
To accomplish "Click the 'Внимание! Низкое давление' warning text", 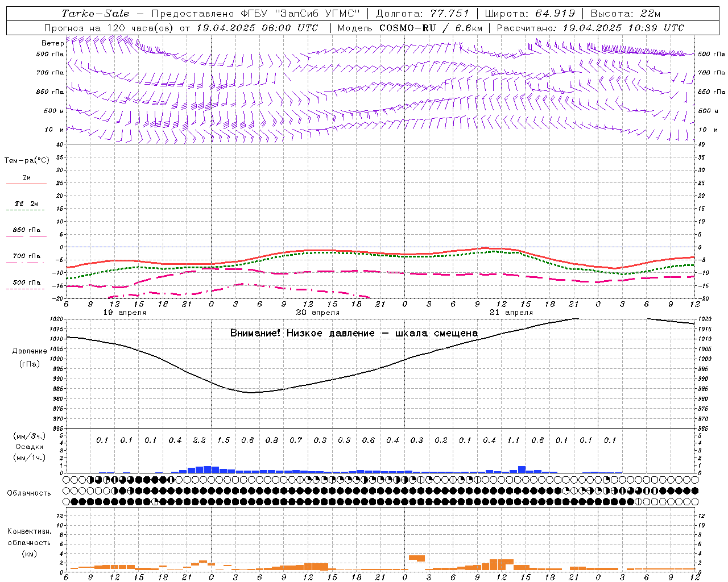I will tap(302, 333).
